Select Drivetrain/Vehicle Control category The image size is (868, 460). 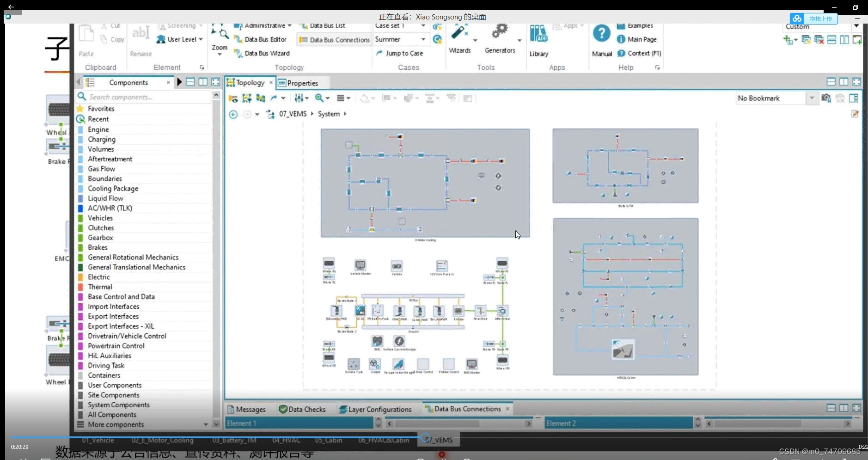pos(127,336)
